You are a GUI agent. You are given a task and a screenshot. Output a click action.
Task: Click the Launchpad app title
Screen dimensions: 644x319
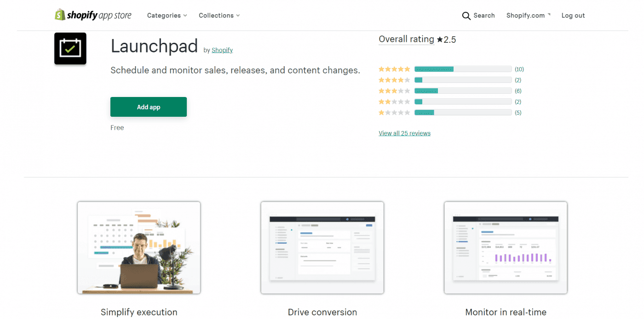[x=154, y=46]
